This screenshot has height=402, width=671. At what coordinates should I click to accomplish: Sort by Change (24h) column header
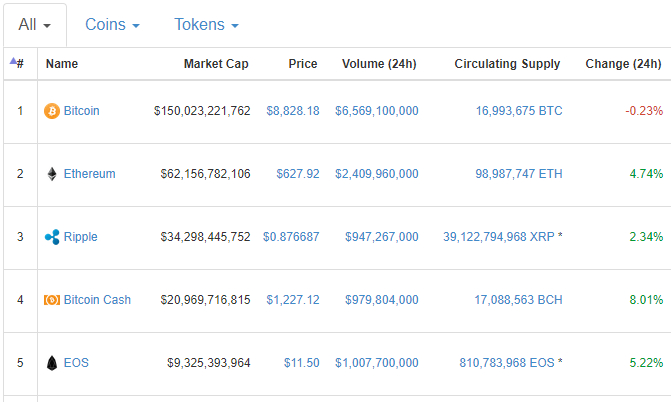click(623, 64)
